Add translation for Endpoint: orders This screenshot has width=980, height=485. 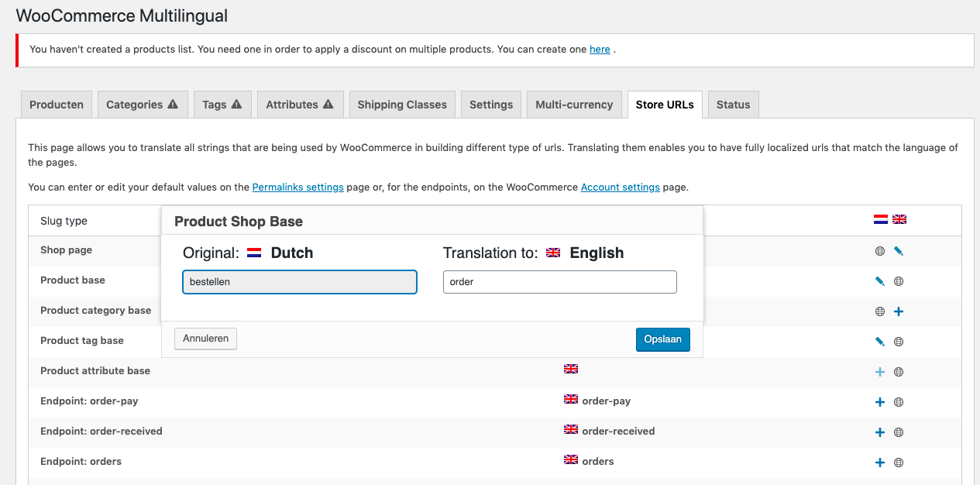880,463
